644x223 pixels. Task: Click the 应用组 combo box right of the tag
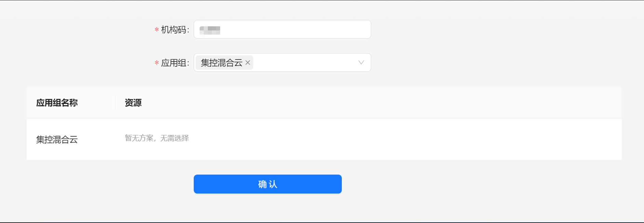304,63
